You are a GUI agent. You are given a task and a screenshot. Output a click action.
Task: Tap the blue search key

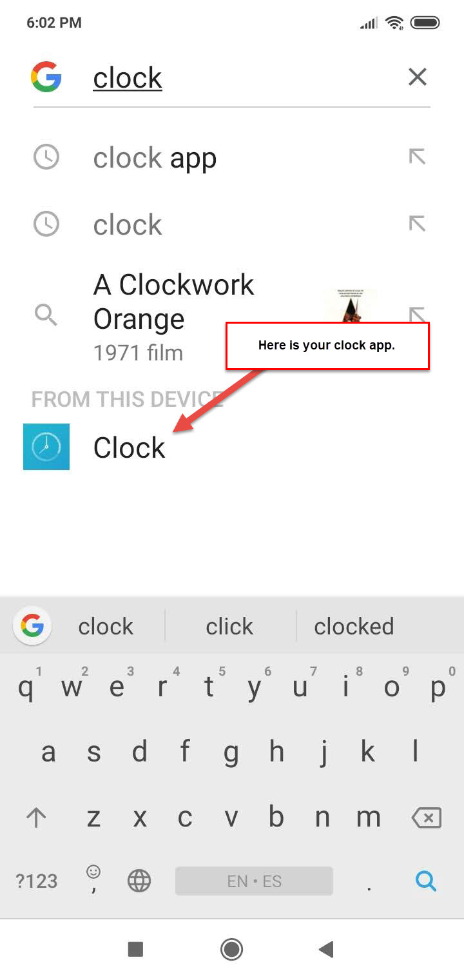(x=426, y=880)
